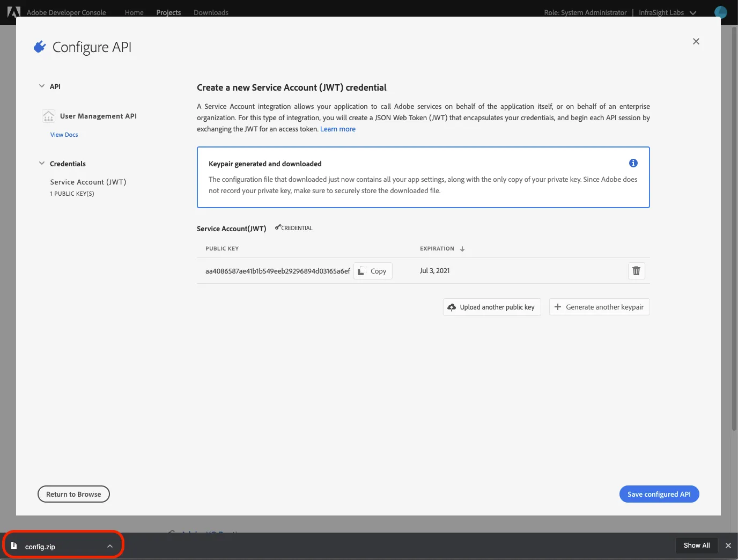This screenshot has height=560, width=738.
Task: Click the info icon in keypair notice
Action: tap(633, 163)
